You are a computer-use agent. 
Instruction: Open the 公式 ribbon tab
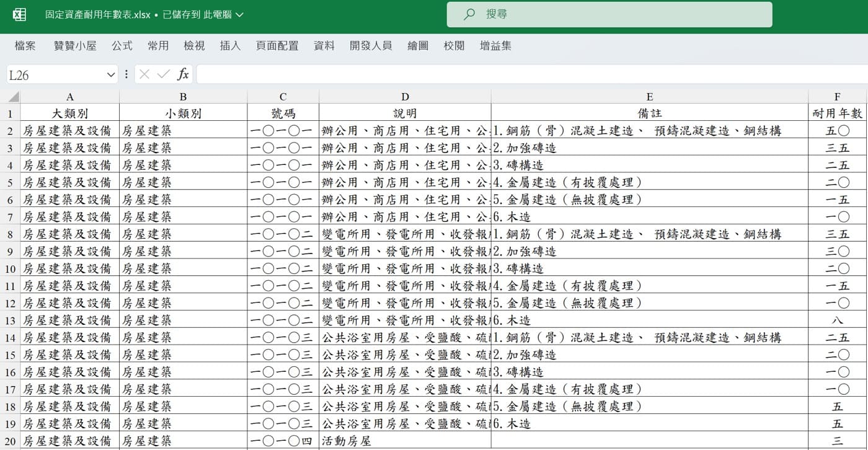click(x=122, y=46)
